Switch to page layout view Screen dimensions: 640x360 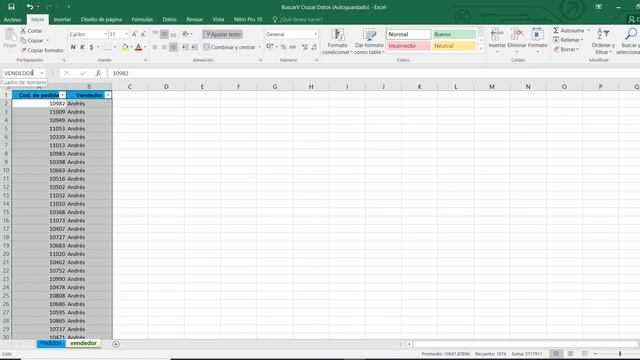click(x=570, y=353)
